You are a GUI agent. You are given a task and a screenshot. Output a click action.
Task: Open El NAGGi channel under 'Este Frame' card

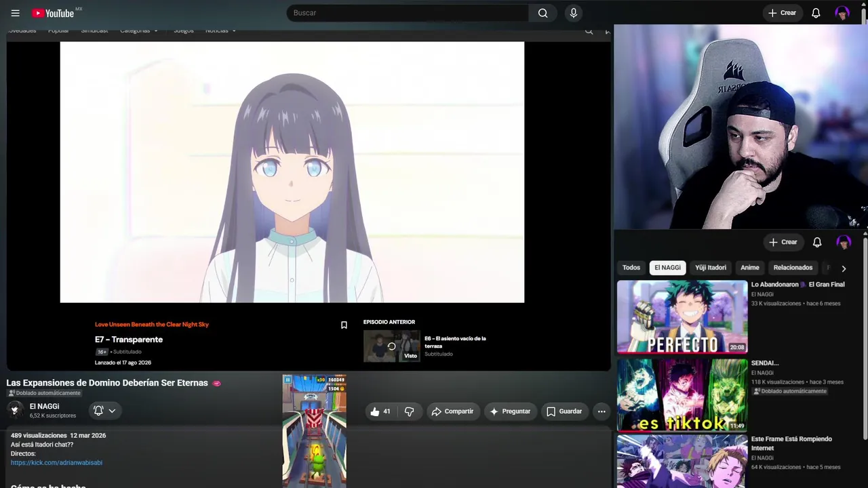762,458
